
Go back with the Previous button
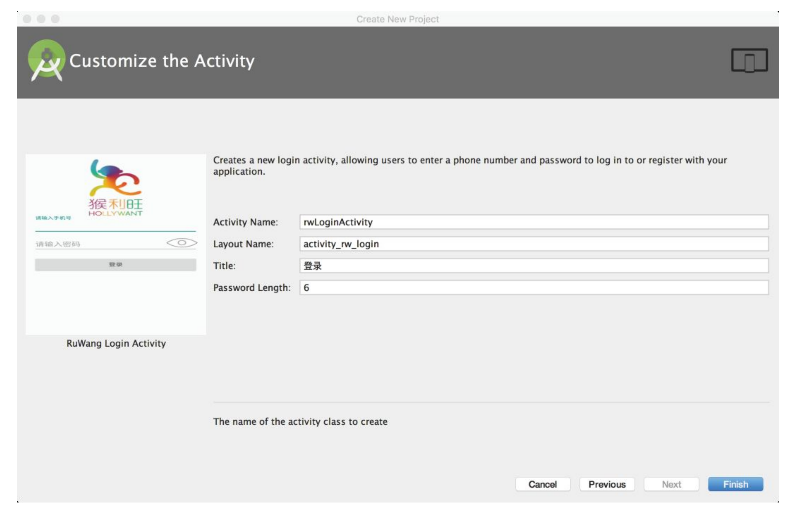coord(606,484)
